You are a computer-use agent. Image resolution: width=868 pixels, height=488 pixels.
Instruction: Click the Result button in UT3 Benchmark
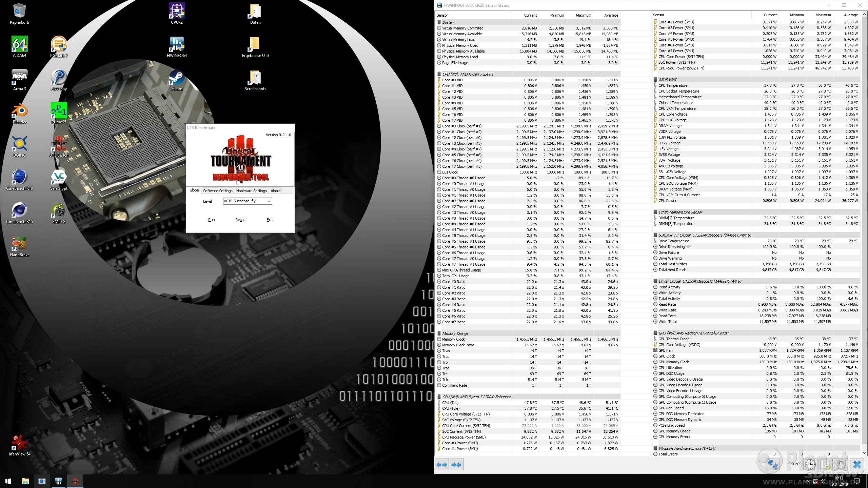coord(240,220)
